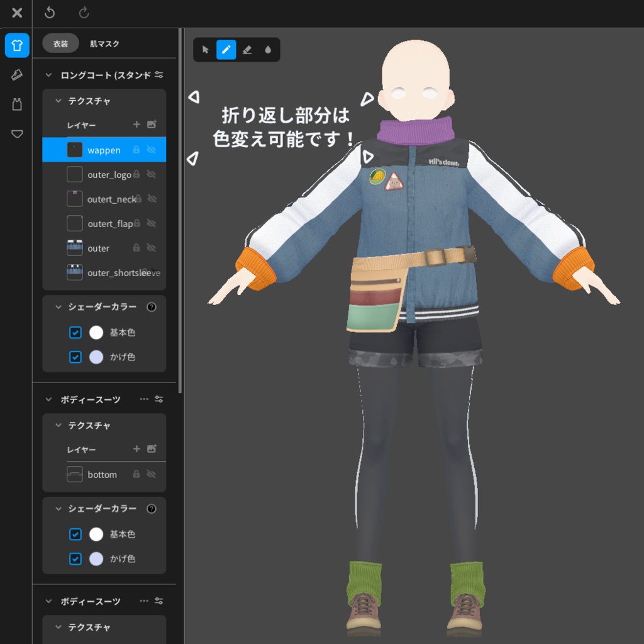Click the かげ色 lavender color swatch
Viewport: 644px width, 644px height.
click(x=97, y=357)
